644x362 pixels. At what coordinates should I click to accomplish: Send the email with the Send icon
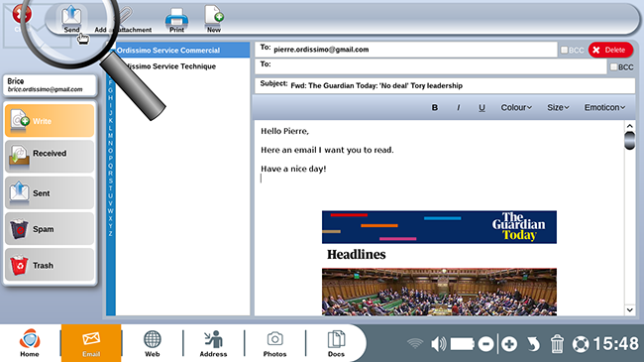[x=71, y=19]
